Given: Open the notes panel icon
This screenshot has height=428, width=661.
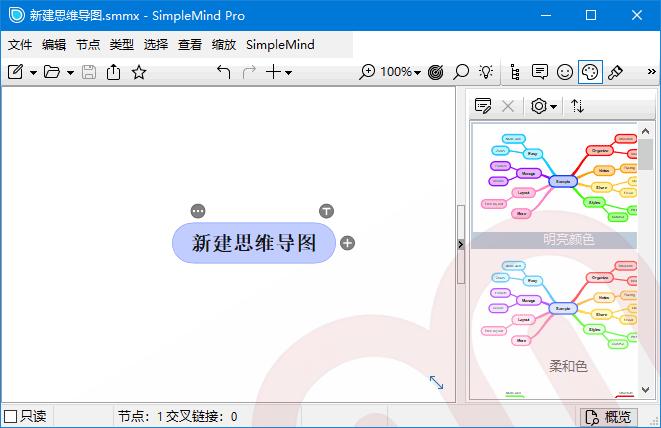Looking at the screenshot, I should click(540, 72).
